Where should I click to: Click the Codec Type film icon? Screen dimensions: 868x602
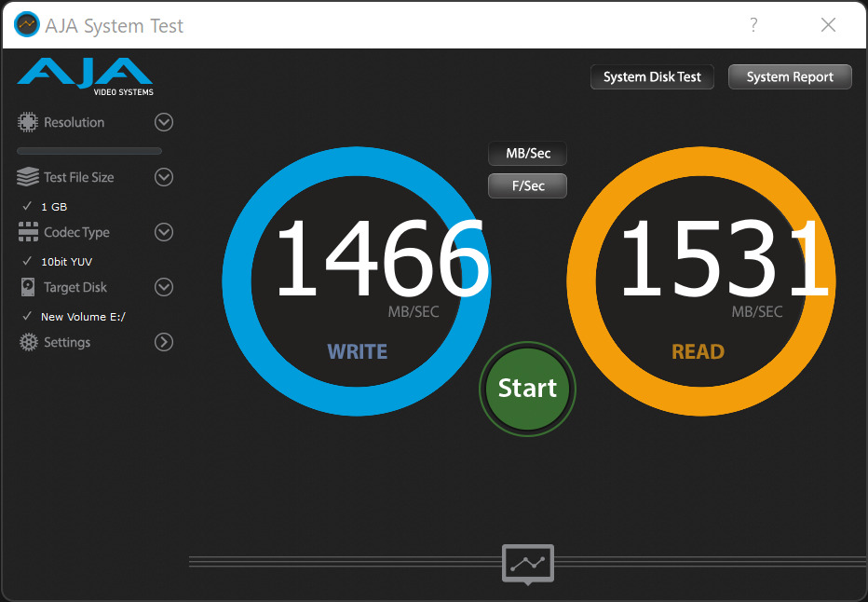click(28, 232)
